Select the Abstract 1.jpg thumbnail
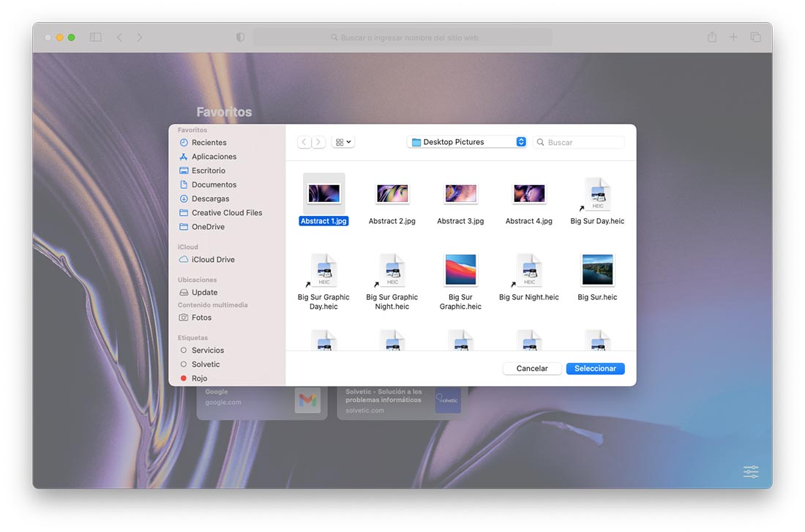Image resolution: width=805 pixels, height=532 pixels. [323, 194]
